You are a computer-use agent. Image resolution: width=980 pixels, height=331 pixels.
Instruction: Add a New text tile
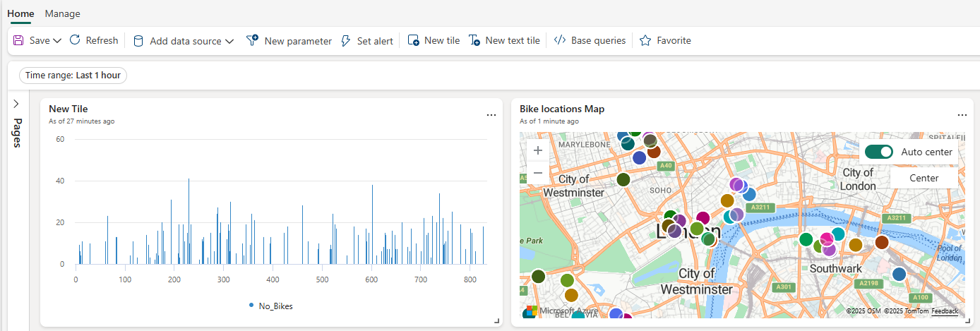pyautogui.click(x=504, y=41)
